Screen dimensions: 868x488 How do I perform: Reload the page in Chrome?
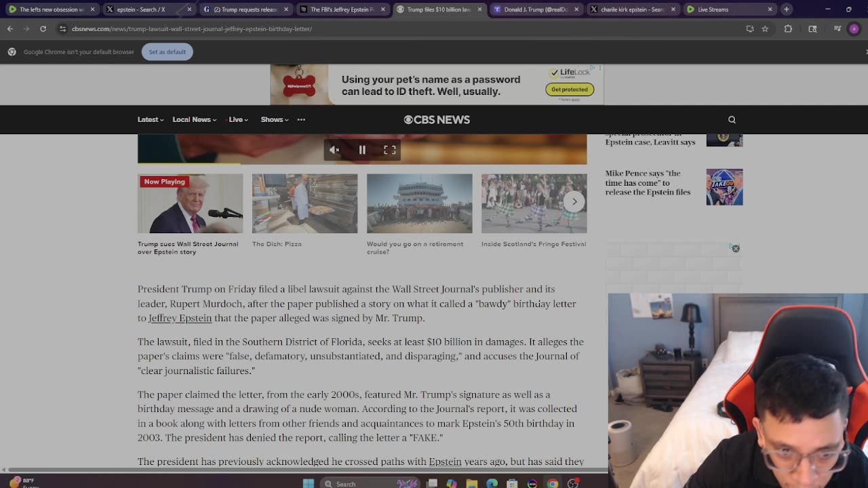43,28
